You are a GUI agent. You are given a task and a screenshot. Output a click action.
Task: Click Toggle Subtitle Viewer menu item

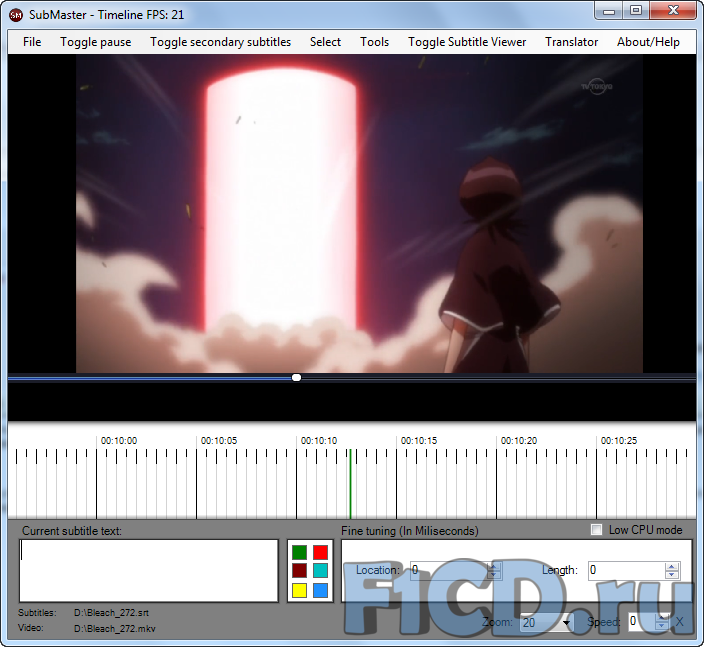click(x=467, y=42)
